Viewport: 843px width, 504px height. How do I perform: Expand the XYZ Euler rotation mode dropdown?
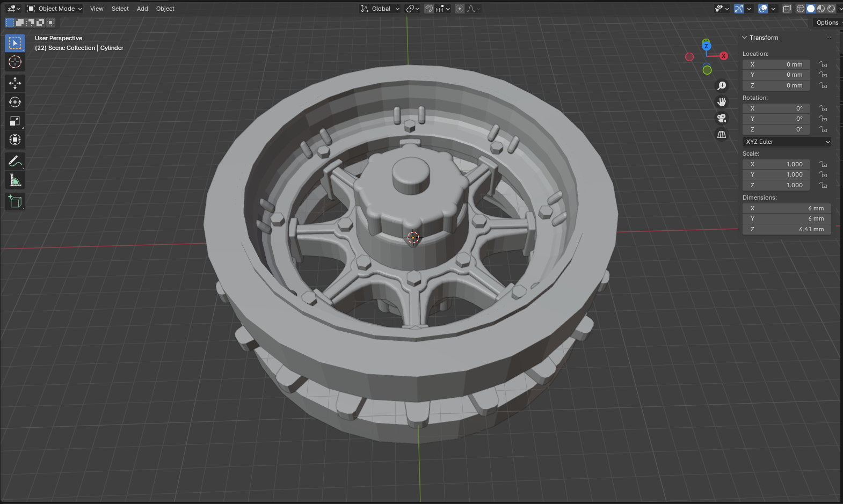[787, 142]
